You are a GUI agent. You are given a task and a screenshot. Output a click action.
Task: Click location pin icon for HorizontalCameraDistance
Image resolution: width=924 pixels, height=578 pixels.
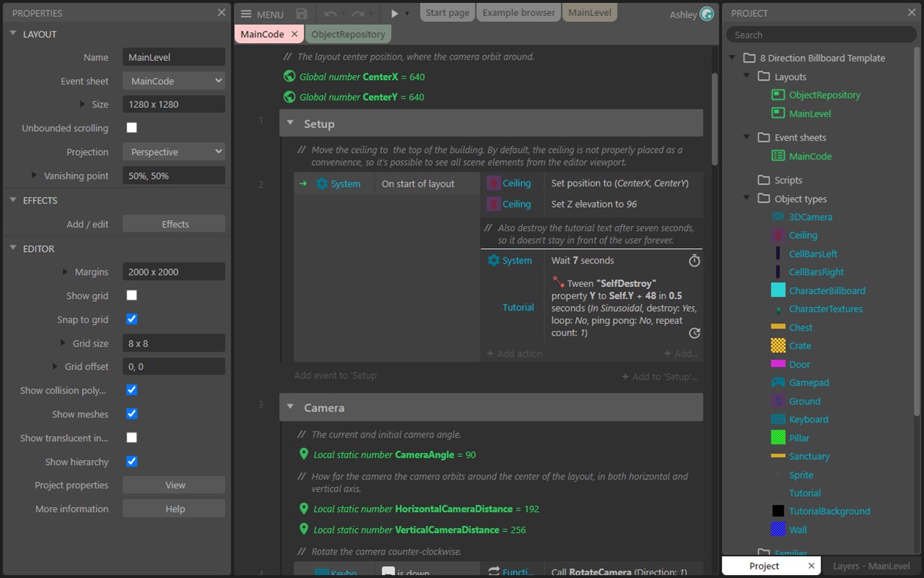[304, 508]
